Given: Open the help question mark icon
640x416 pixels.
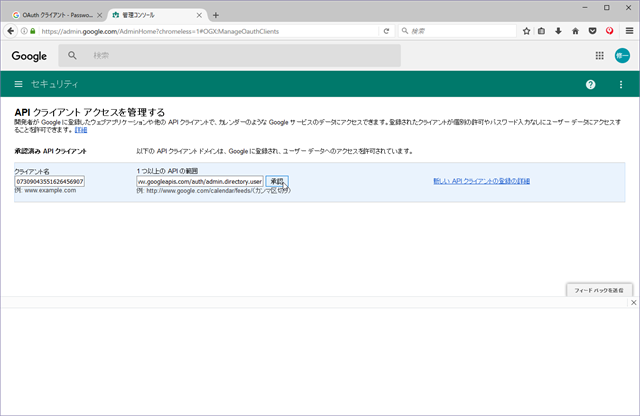Looking at the screenshot, I should (x=590, y=84).
